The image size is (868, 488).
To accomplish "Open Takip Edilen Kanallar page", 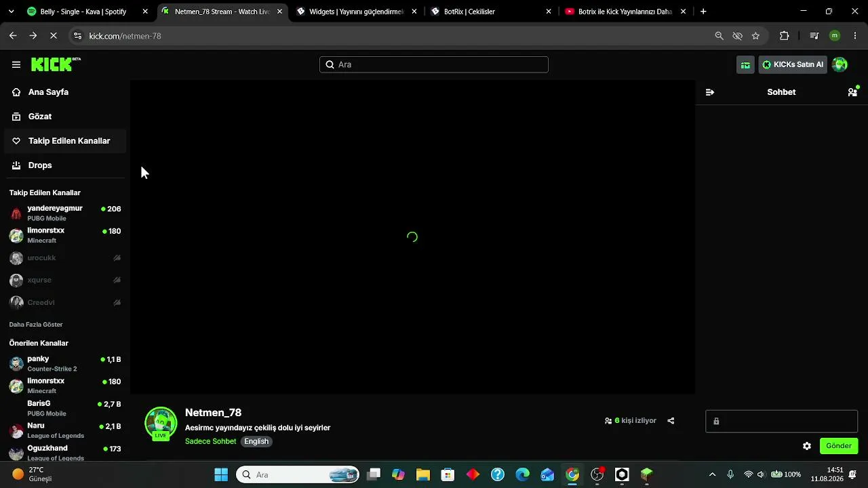I will [65, 141].
